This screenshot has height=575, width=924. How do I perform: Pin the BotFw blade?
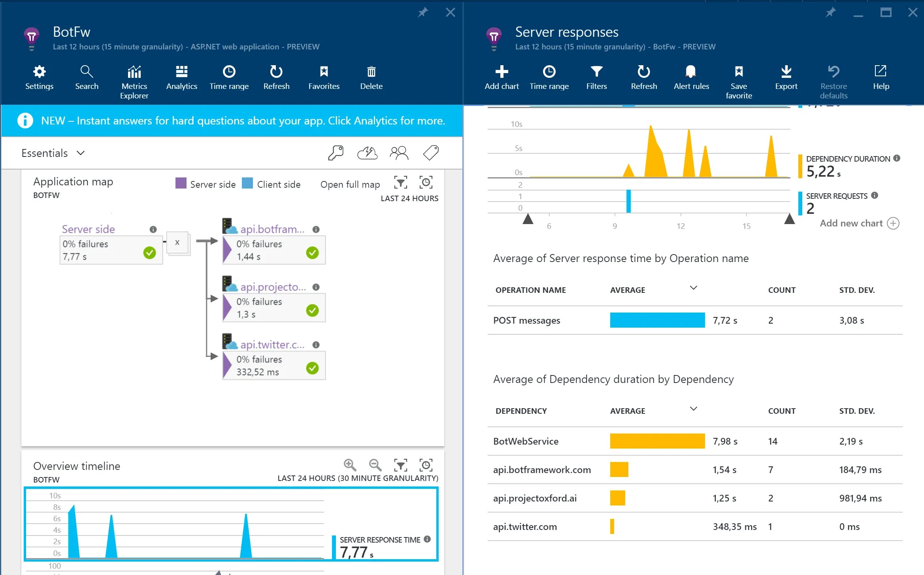click(x=423, y=13)
